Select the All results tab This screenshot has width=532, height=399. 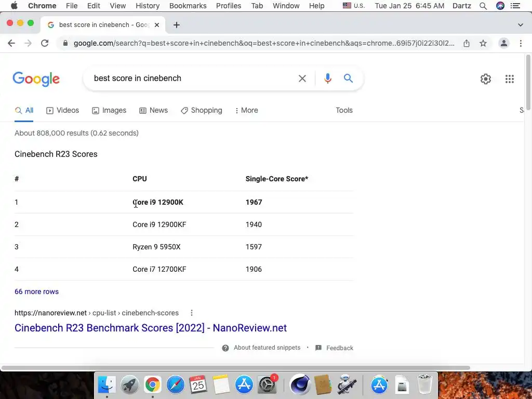24,110
